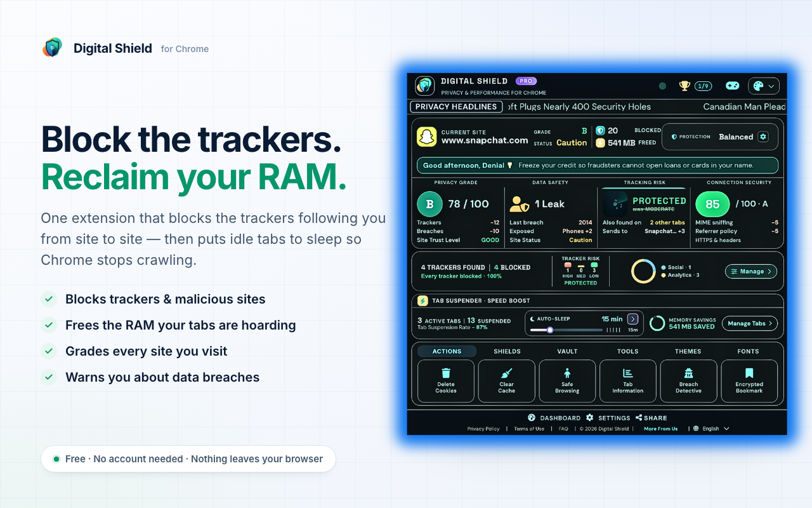Screen dimensions: 812x508
Task: Click the Privacy Headlines label
Action: [x=456, y=107]
